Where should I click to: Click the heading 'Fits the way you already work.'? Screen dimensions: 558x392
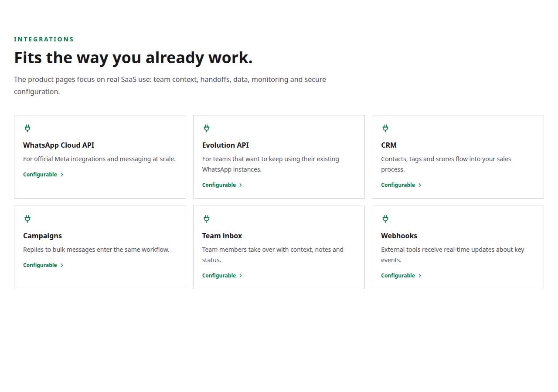pyautogui.click(x=133, y=57)
